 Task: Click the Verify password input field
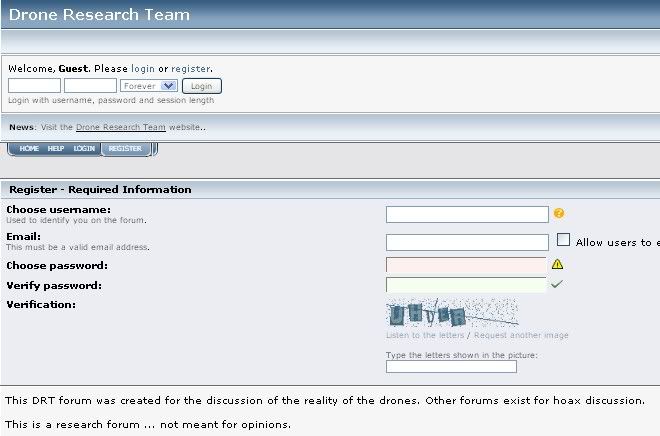coord(466,284)
